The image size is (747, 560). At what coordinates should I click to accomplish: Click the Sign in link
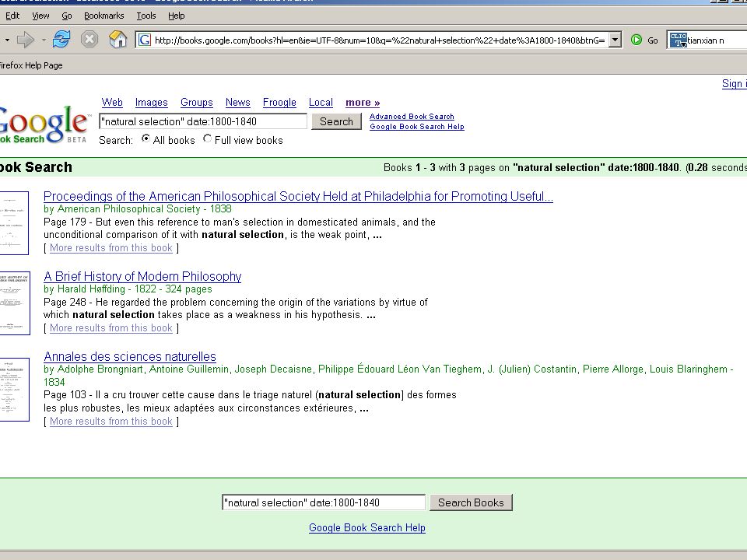click(x=734, y=84)
